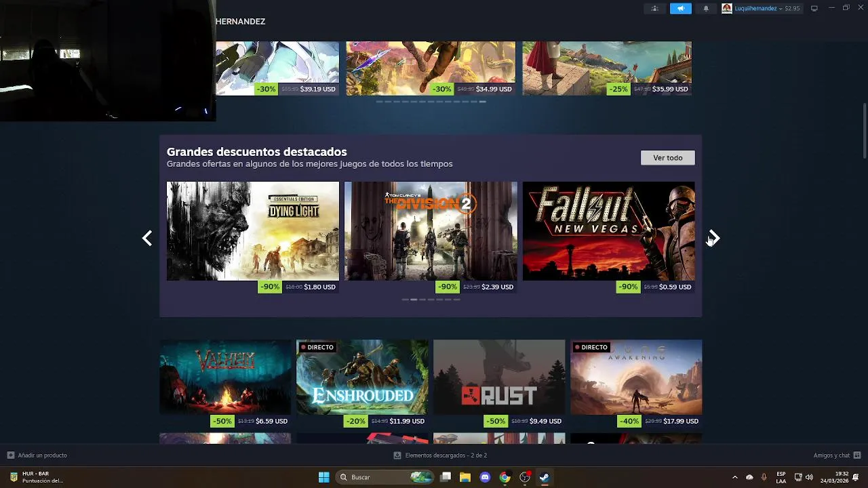
Task: Open Task View on the taskbar
Action: 446,477
